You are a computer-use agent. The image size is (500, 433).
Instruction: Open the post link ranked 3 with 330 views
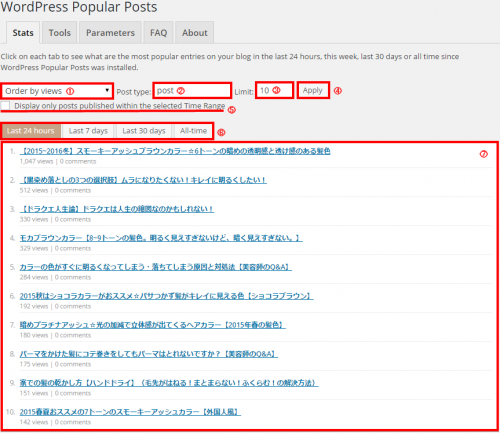click(117, 209)
